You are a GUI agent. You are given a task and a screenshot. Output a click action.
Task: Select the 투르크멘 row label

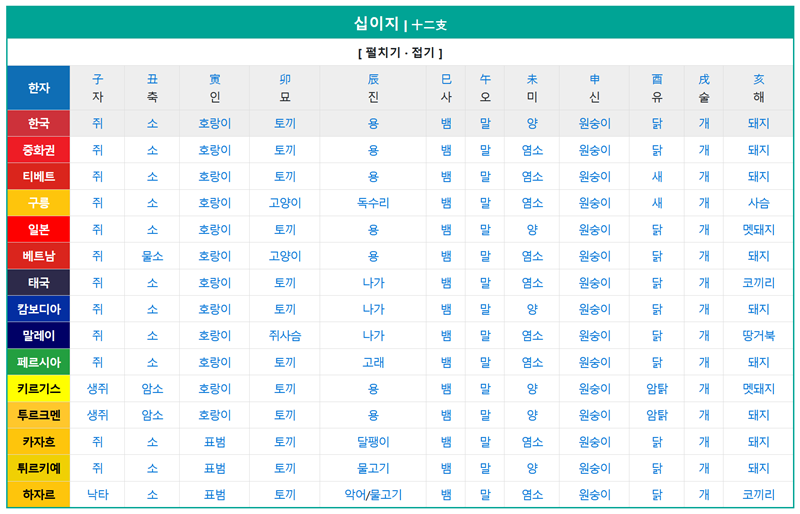click(x=39, y=415)
